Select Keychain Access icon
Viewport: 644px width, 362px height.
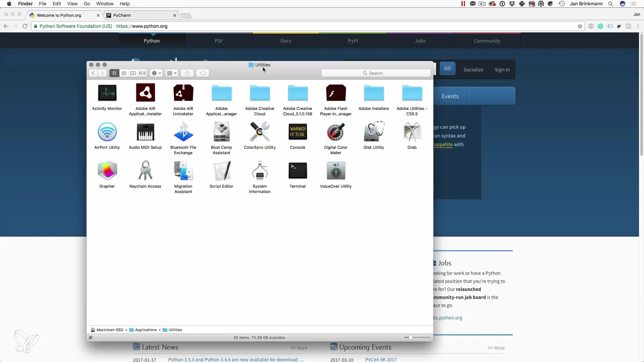(145, 171)
